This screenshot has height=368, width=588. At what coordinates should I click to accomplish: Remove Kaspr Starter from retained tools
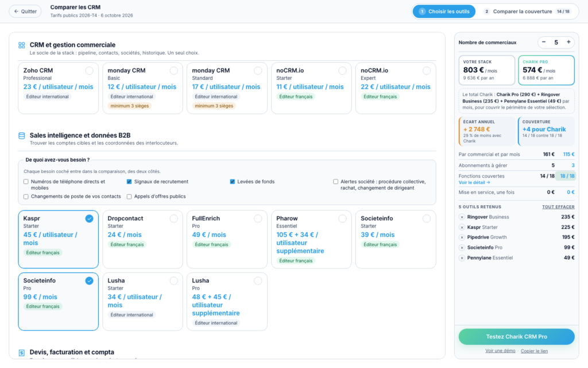tap(462, 227)
